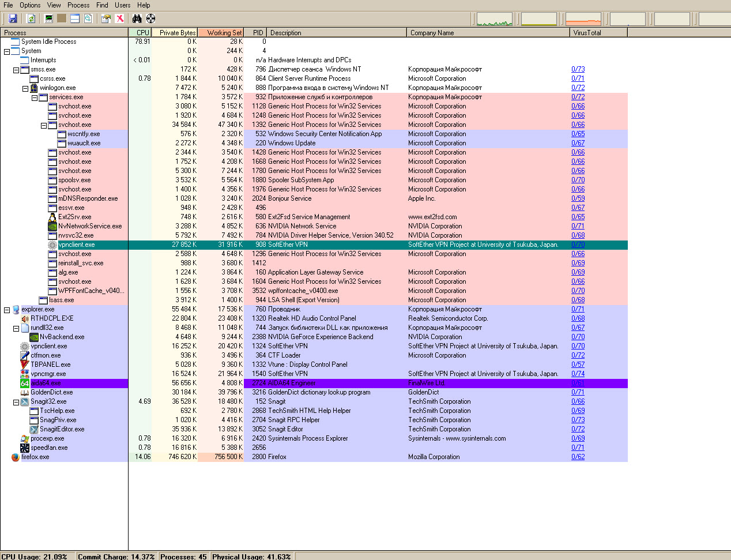Collapse the Snagit32.exe child processes
Image resolution: width=731 pixels, height=560 pixels.
click(x=16, y=402)
